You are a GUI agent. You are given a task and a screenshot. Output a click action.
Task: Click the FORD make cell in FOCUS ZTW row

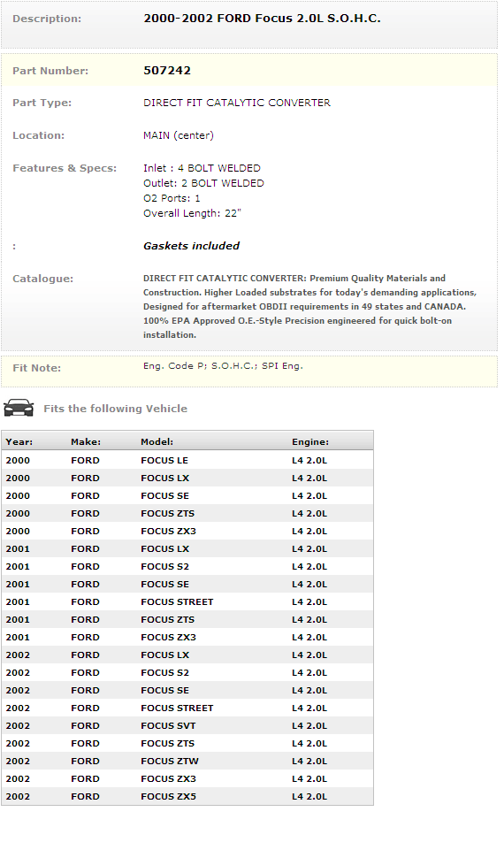pyautogui.click(x=85, y=761)
